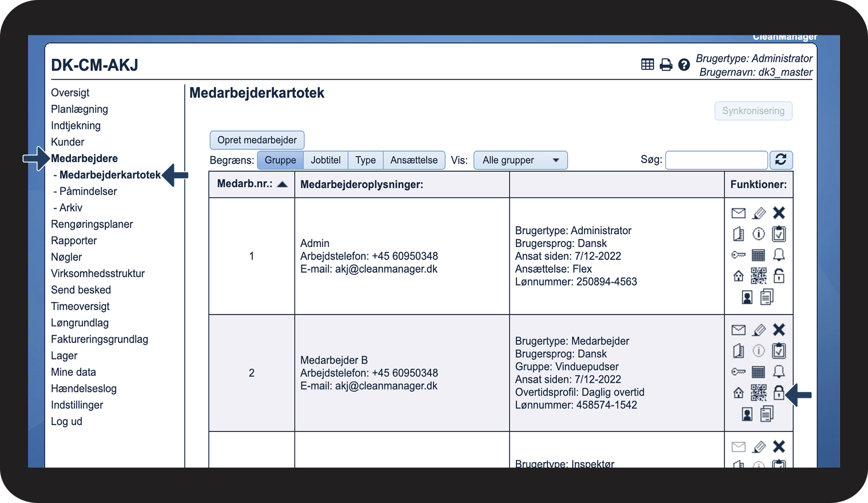Screen dimensions: 868x503
Task: Open Medarbejderkartotek submenu item
Action: 110,175
